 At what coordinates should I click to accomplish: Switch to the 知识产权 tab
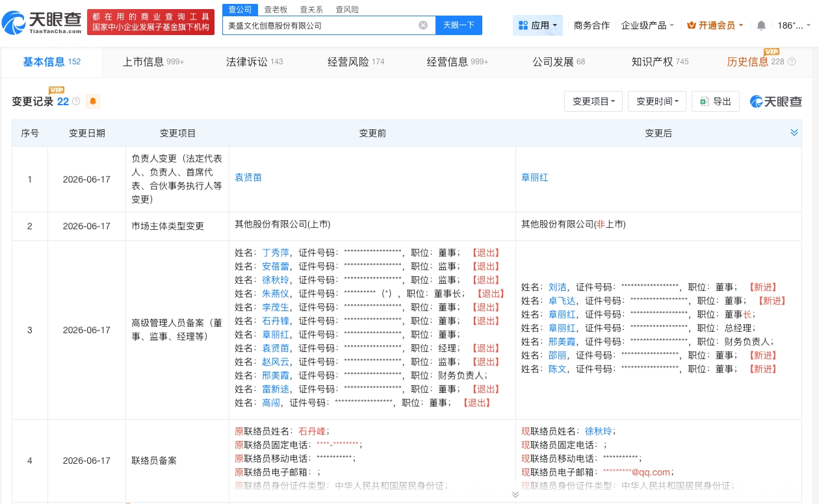pyautogui.click(x=660, y=62)
